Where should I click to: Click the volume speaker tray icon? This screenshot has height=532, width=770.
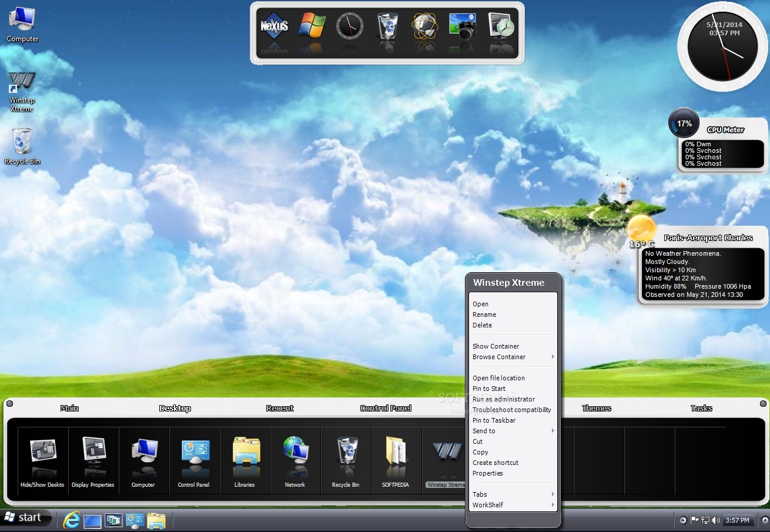(x=715, y=520)
